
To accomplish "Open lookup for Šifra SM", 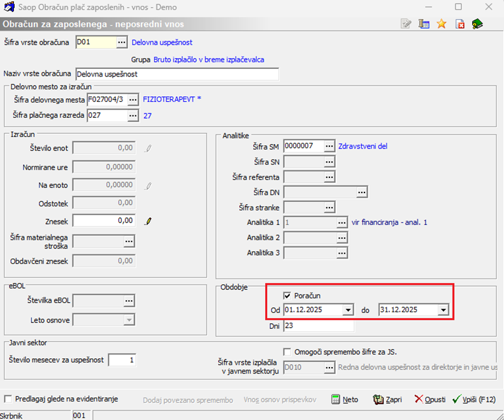I will pos(329,146).
